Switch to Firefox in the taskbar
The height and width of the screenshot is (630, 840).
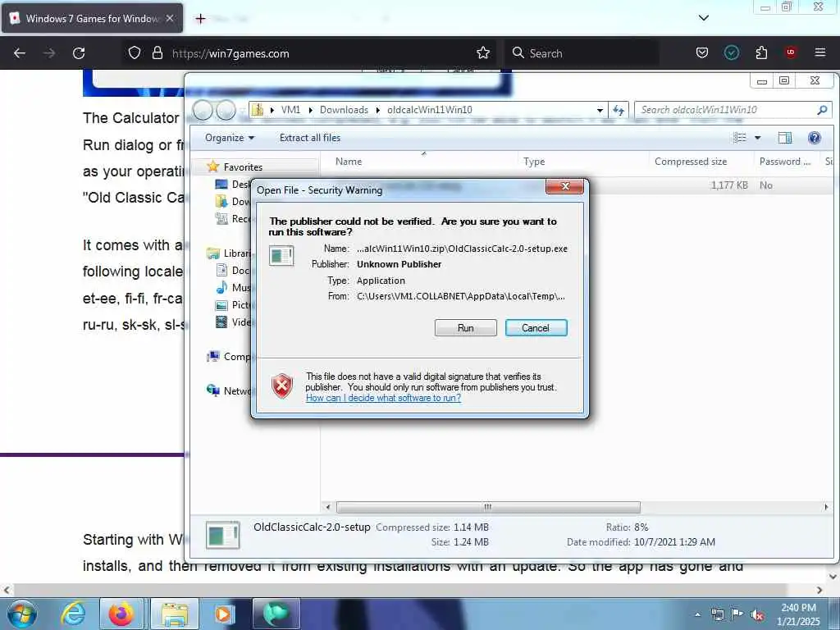[121, 614]
